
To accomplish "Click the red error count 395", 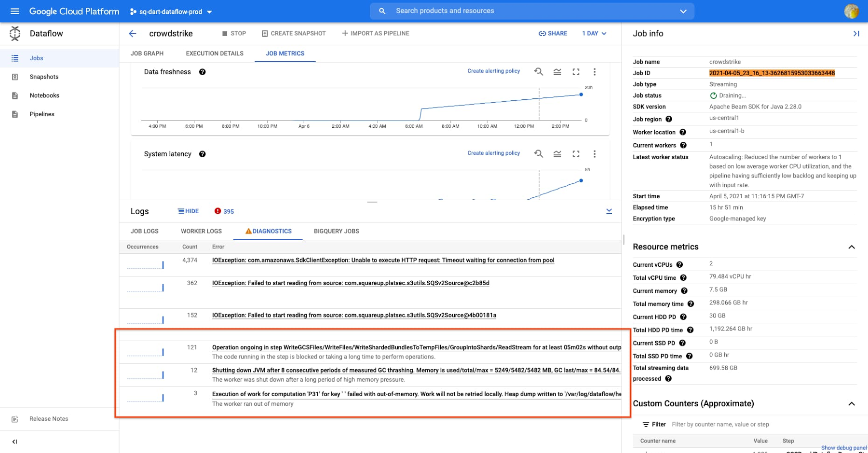I will tap(224, 211).
